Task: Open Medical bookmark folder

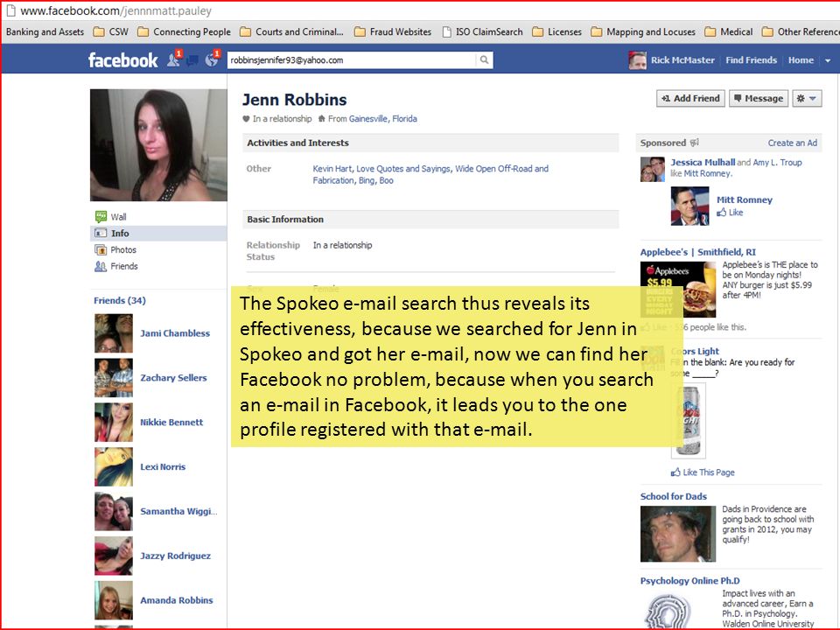Action: pos(729,32)
